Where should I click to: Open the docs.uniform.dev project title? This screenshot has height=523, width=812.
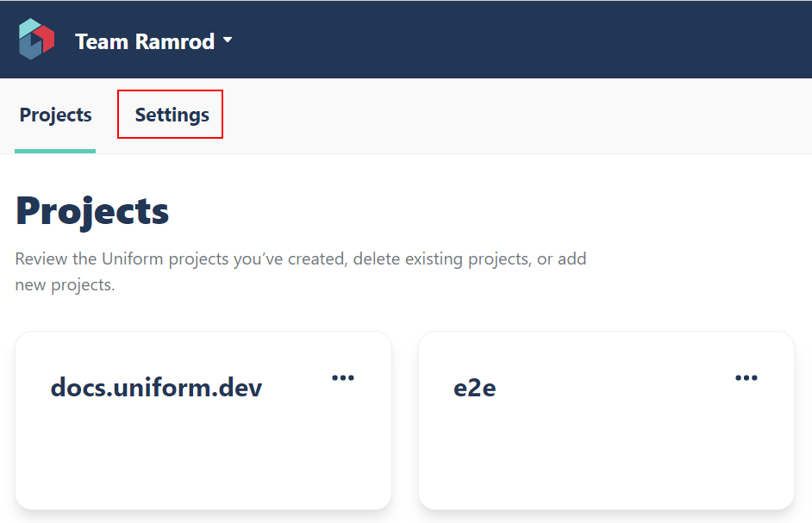click(156, 388)
